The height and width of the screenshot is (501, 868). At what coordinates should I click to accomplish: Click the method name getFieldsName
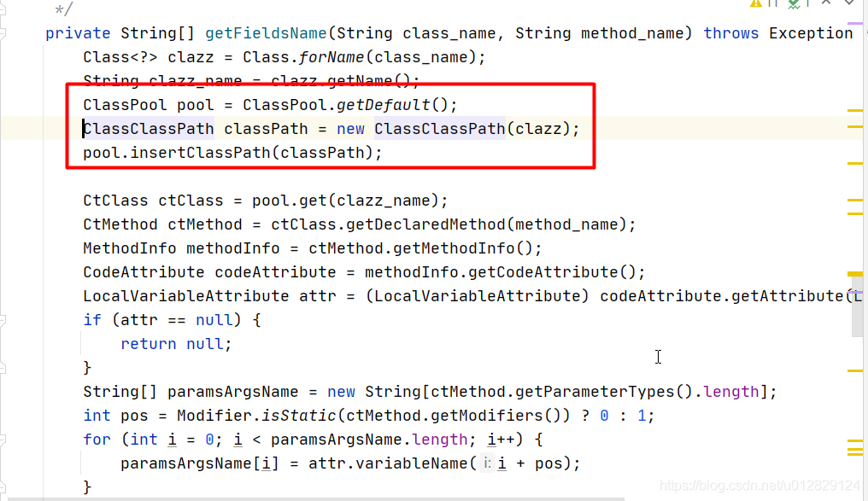point(266,34)
